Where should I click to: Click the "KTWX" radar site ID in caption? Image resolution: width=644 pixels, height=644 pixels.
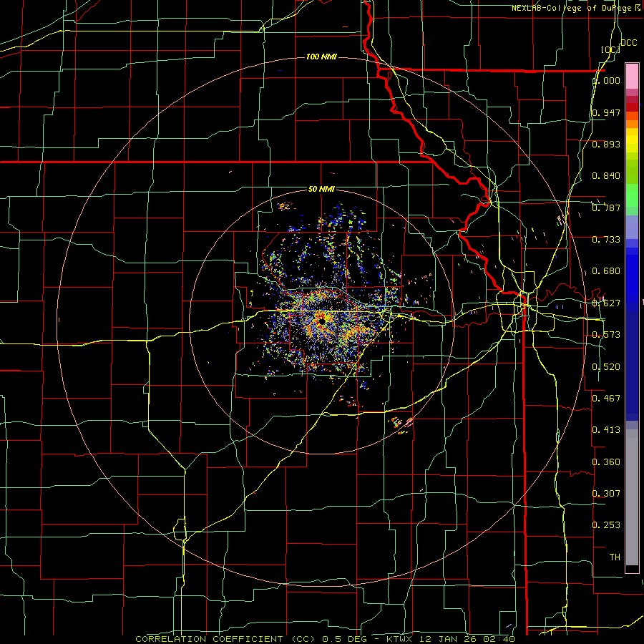(x=399, y=639)
